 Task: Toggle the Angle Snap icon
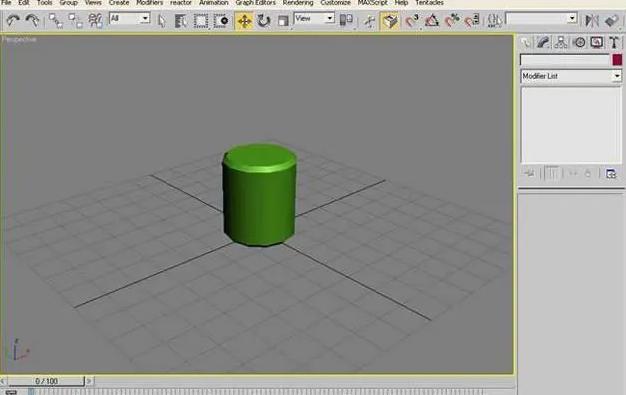(x=432, y=20)
